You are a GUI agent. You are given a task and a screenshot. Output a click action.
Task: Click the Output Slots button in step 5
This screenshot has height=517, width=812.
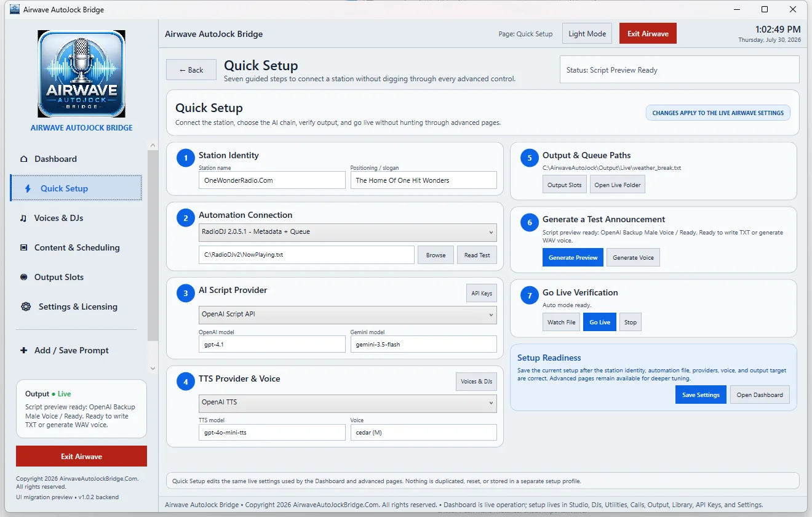[x=565, y=185]
